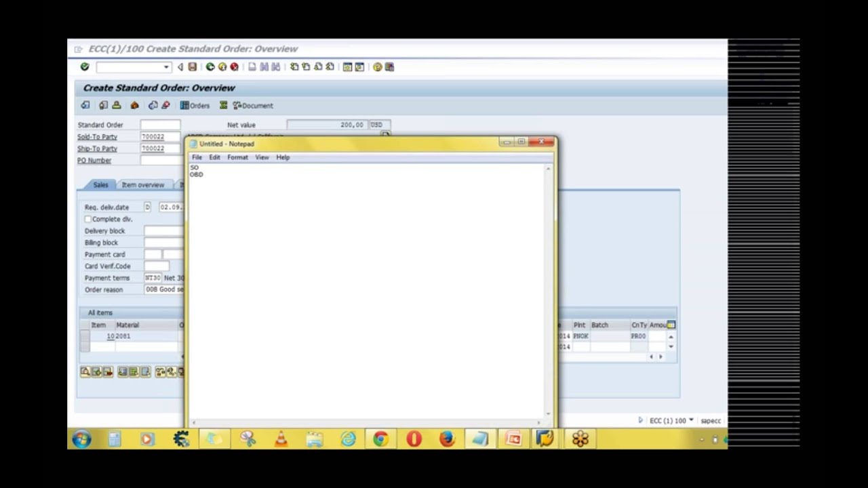868x488 pixels.
Task: Click the SAP Last Page icon
Action: coord(330,67)
